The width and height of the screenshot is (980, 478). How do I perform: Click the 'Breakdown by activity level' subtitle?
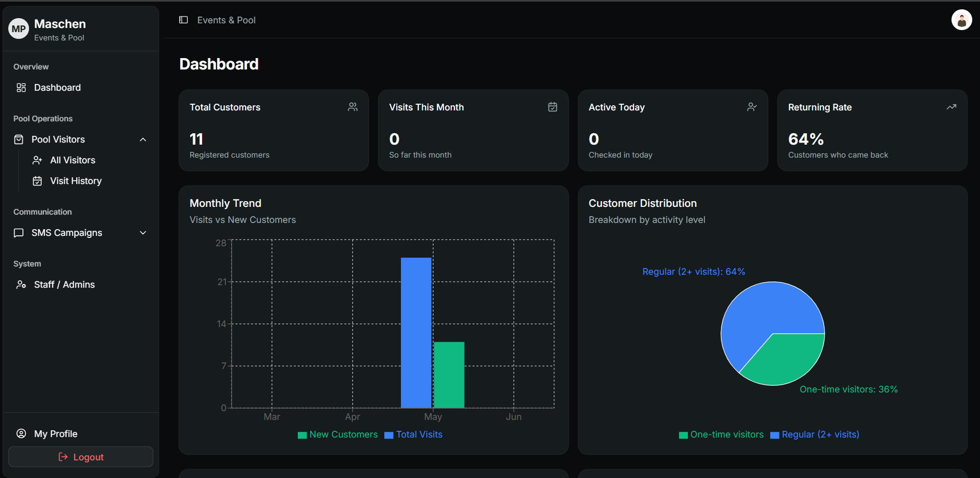point(647,220)
